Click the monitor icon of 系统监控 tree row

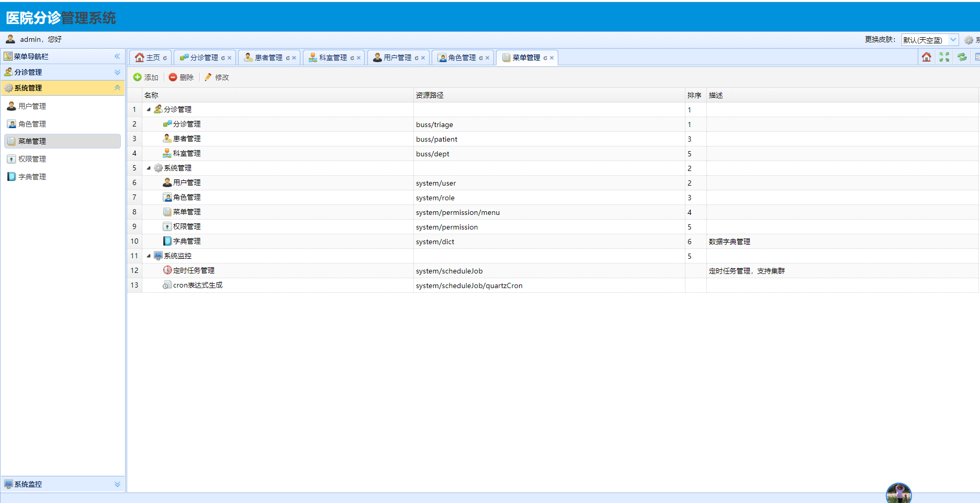(x=158, y=256)
